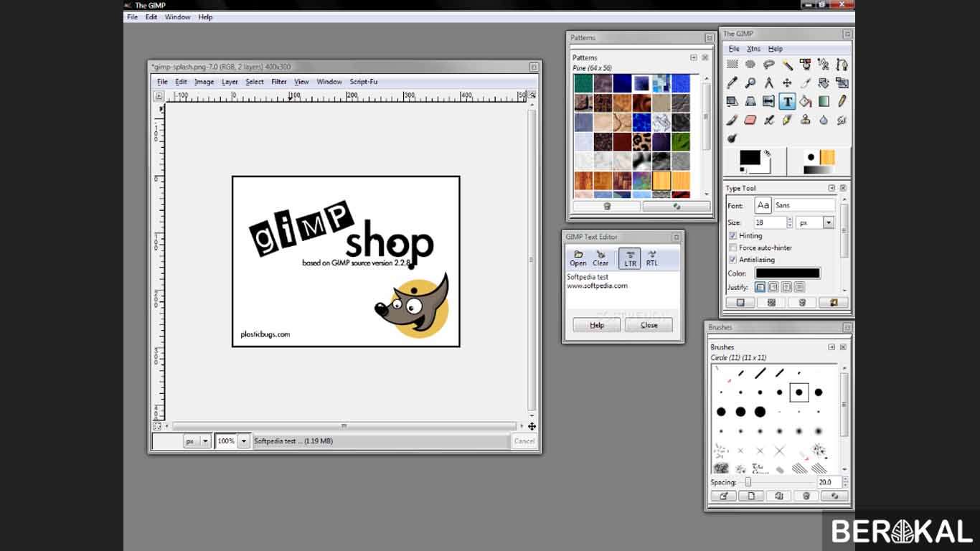Viewport: 980px width, 551px height.
Task: Click the foreground color black swatch
Action: [750, 157]
